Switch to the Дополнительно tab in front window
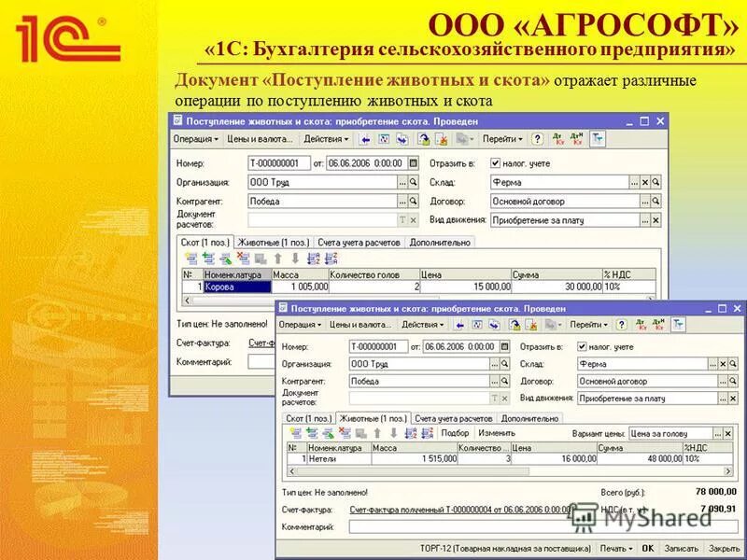Viewport: 747px width, 560px height. click(529, 418)
